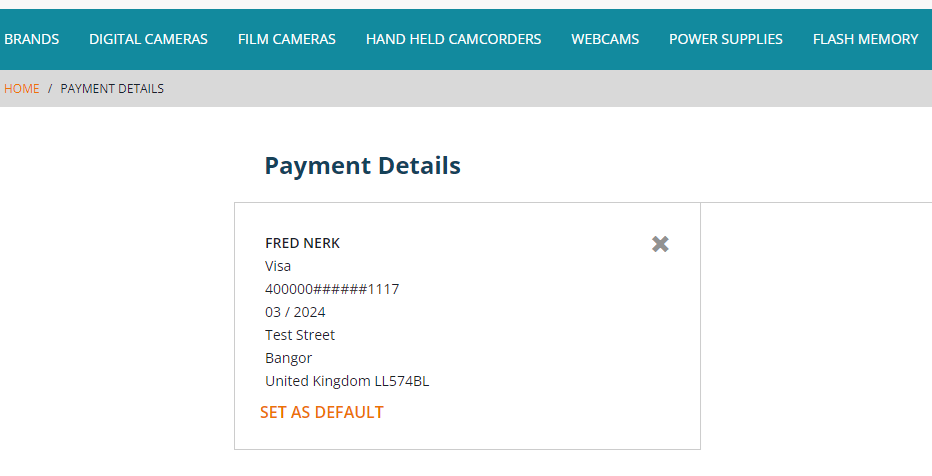Delete the Fred Nerk payment card
This screenshot has height=476, width=932.
[x=660, y=244]
